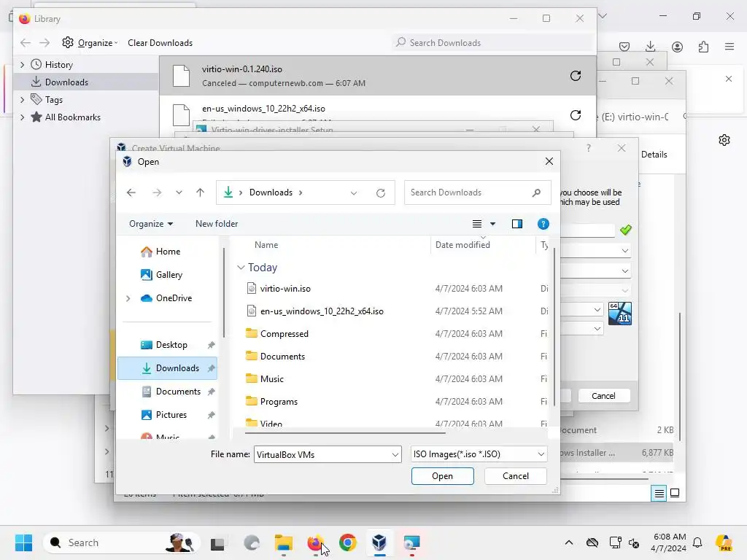Expand History in Library sidebar

23,65
